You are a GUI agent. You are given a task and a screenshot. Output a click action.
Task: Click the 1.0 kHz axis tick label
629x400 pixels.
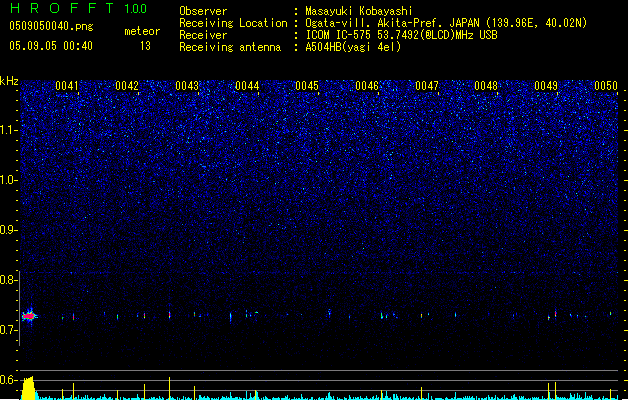tap(9, 180)
